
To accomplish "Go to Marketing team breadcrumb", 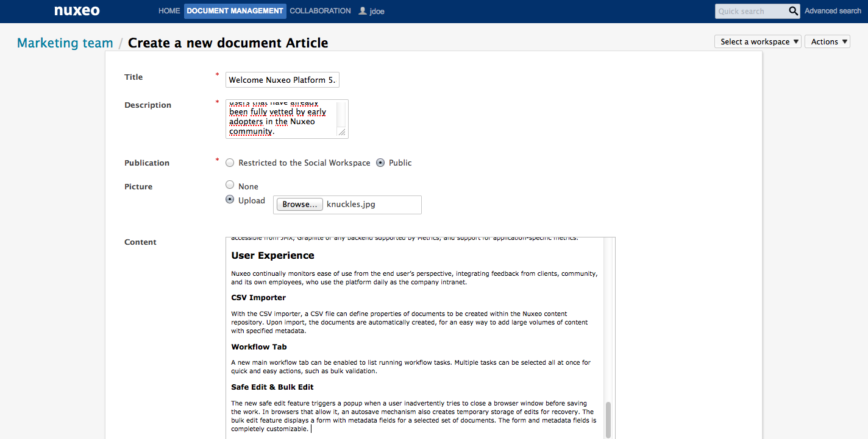I will click(65, 43).
